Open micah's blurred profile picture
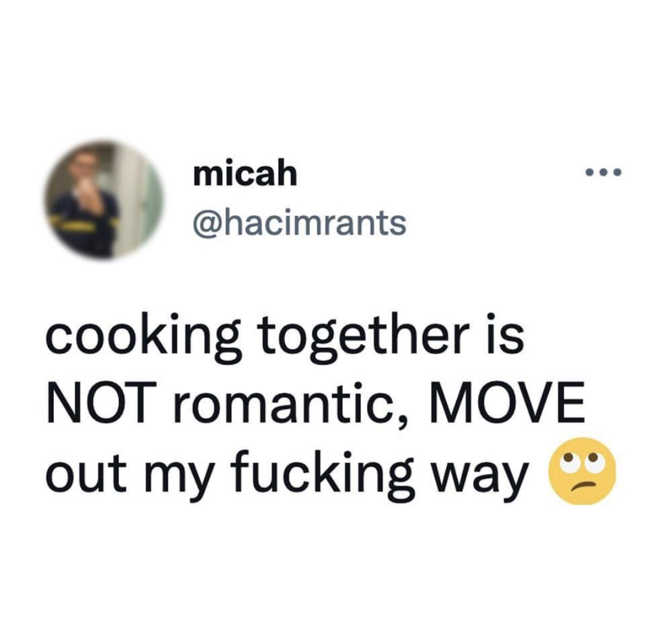The height and width of the screenshot is (631, 672). 104,200
